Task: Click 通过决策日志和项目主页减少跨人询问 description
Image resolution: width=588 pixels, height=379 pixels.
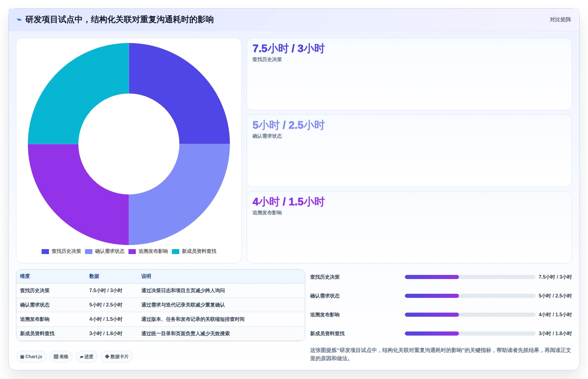Action: [x=183, y=291]
